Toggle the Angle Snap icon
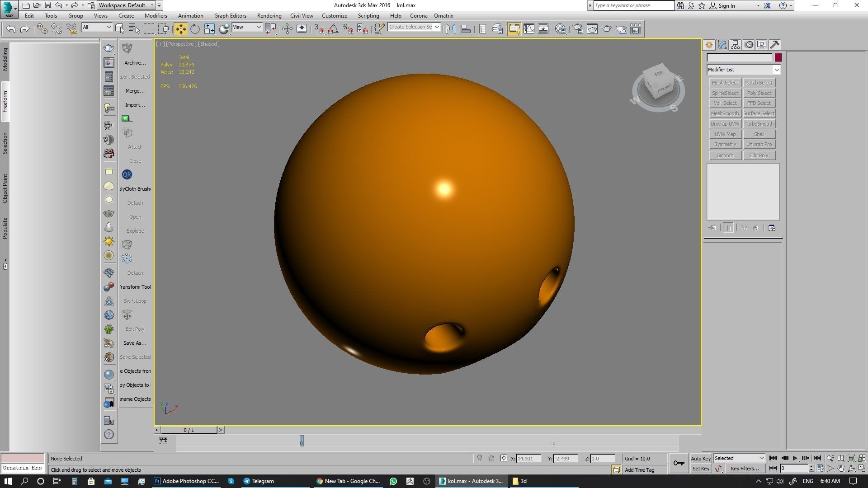This screenshot has width=868, height=488. tap(334, 29)
